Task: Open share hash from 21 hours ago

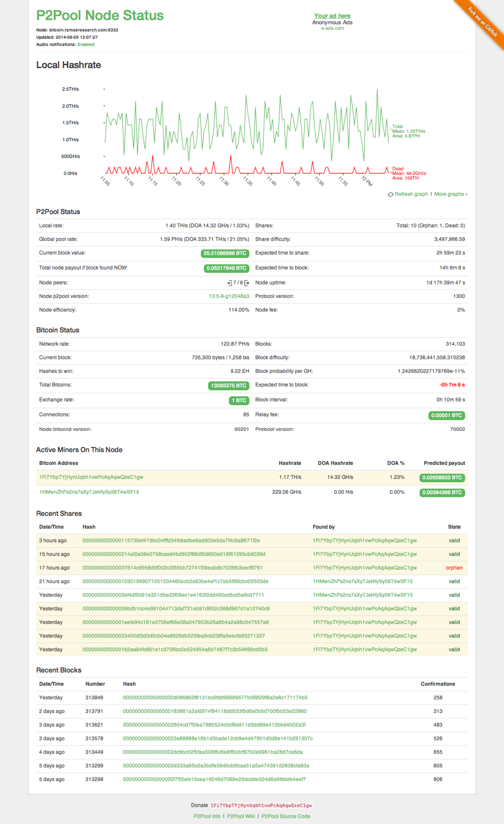Action: [175, 582]
